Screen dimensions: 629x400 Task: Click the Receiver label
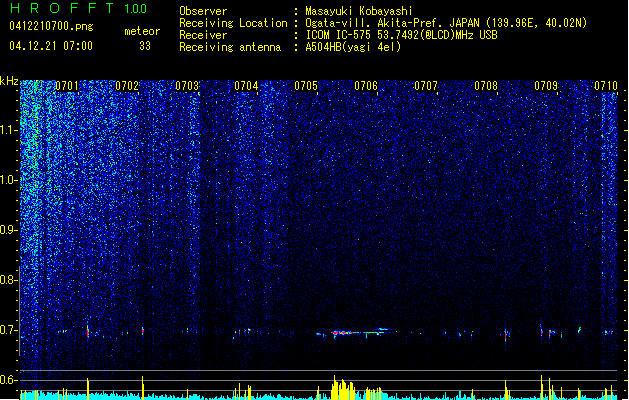coord(203,35)
